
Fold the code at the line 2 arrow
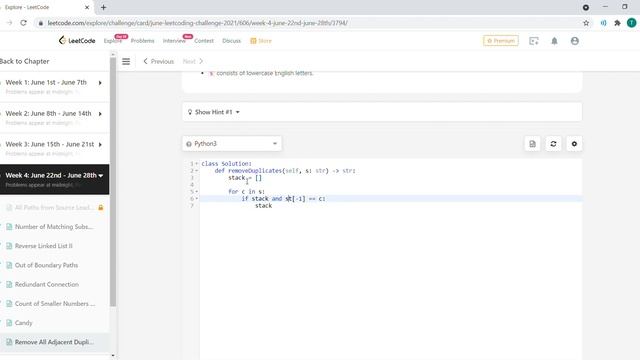pyautogui.click(x=196, y=171)
